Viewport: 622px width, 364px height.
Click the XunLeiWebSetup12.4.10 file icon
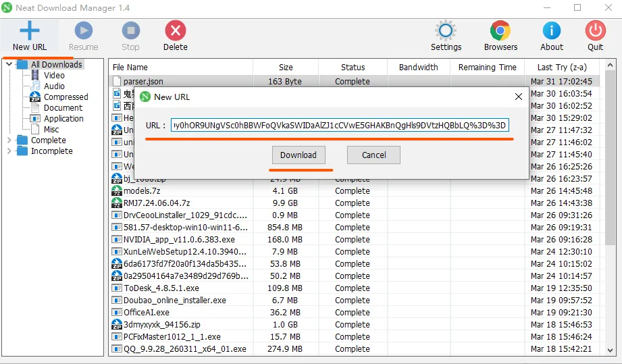click(117, 252)
